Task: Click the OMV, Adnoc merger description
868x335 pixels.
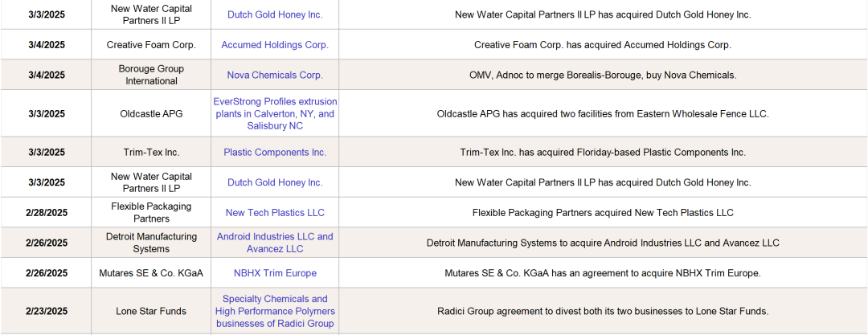Action: click(x=603, y=76)
